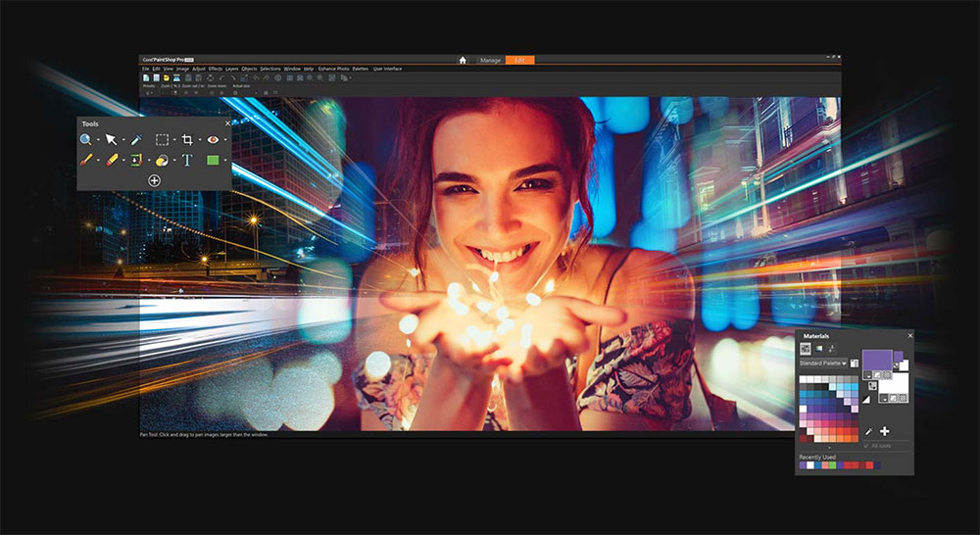Open Red Eye tool flyout arrow
The height and width of the screenshot is (535, 980).
coord(225,140)
